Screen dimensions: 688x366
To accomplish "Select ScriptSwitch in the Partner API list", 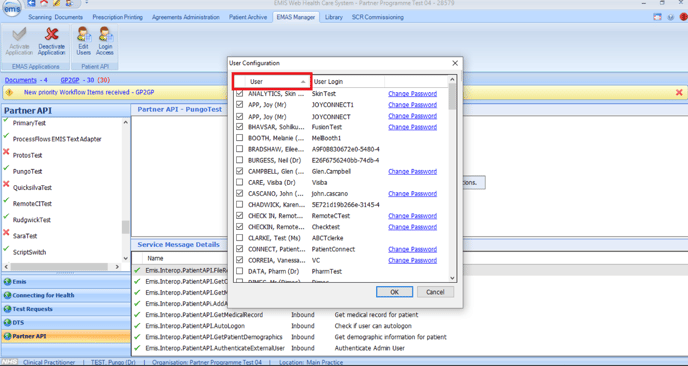I will pos(29,252).
